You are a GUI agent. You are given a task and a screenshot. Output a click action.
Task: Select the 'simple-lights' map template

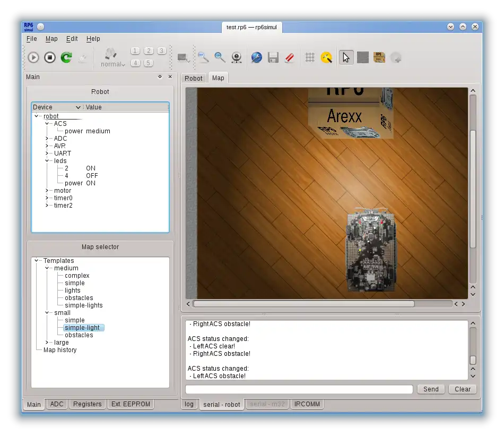click(84, 305)
